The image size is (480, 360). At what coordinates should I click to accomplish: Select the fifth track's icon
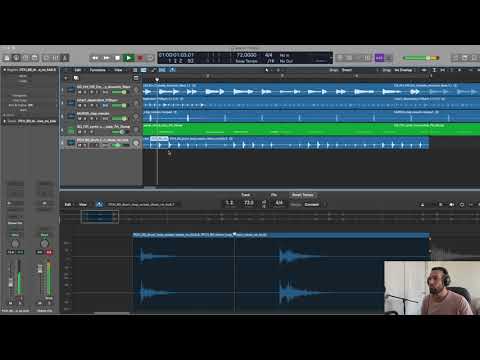71,143
